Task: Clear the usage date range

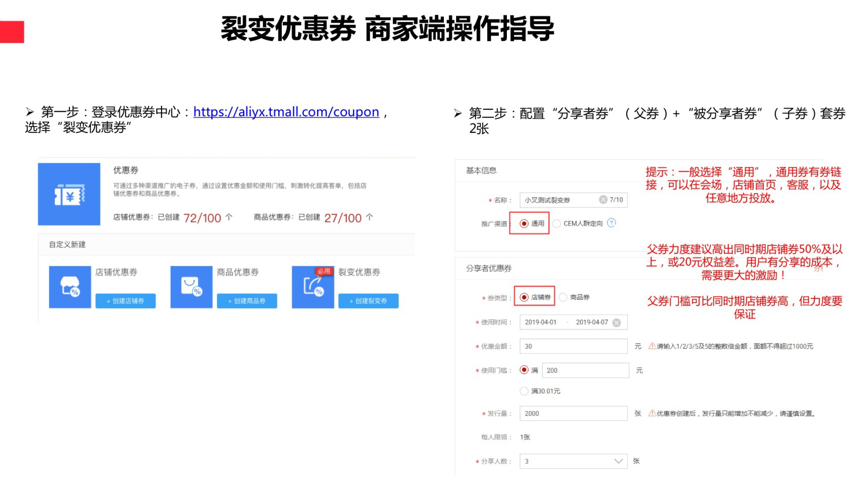Action: pos(617,323)
